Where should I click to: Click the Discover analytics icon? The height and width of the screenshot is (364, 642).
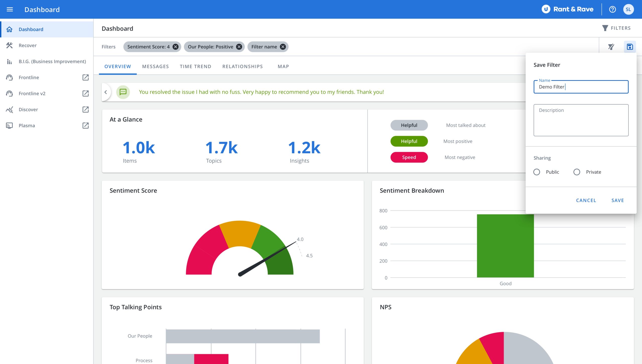(9, 109)
